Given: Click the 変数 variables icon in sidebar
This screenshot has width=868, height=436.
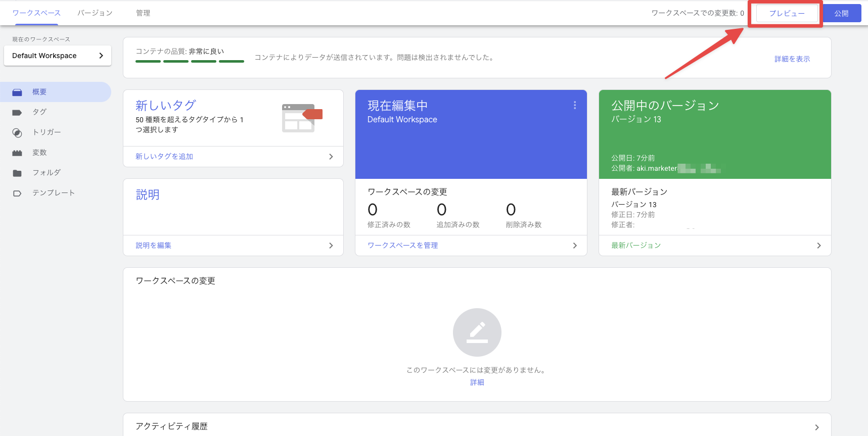Looking at the screenshot, I should coord(17,153).
